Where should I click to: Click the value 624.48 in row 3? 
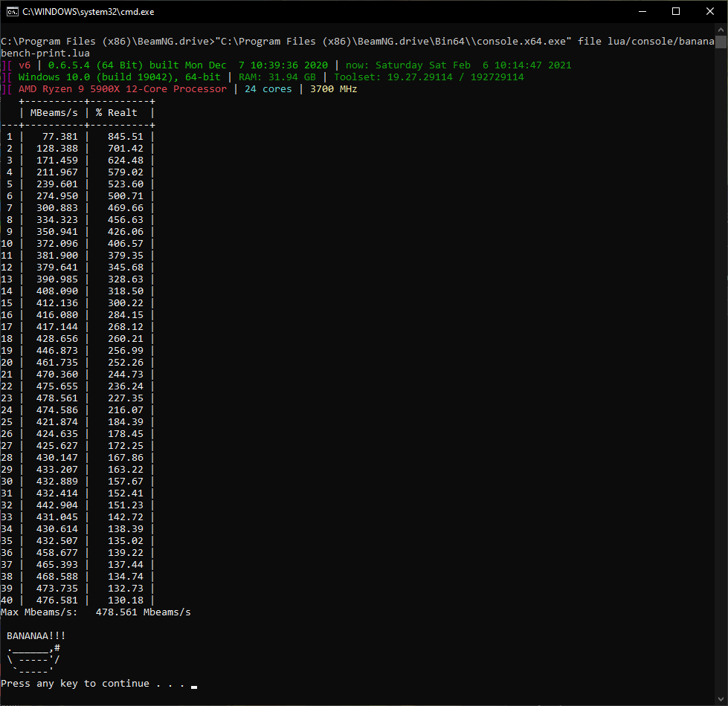pos(126,160)
